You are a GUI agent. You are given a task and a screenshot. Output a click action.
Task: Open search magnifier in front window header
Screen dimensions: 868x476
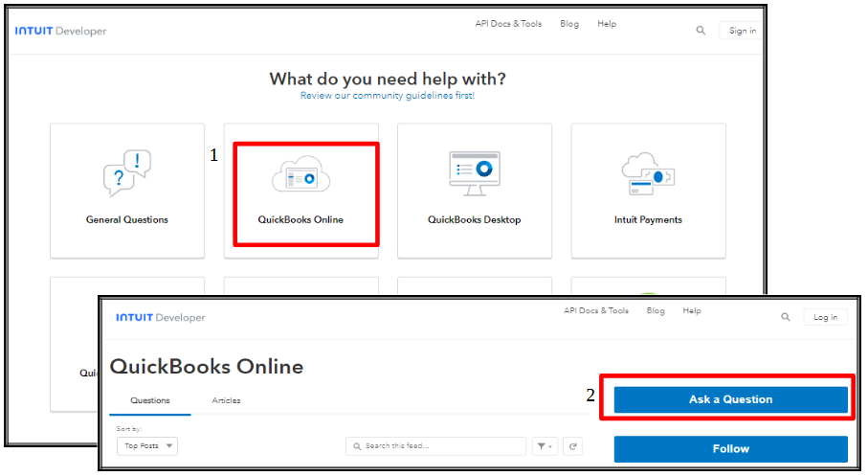point(785,317)
